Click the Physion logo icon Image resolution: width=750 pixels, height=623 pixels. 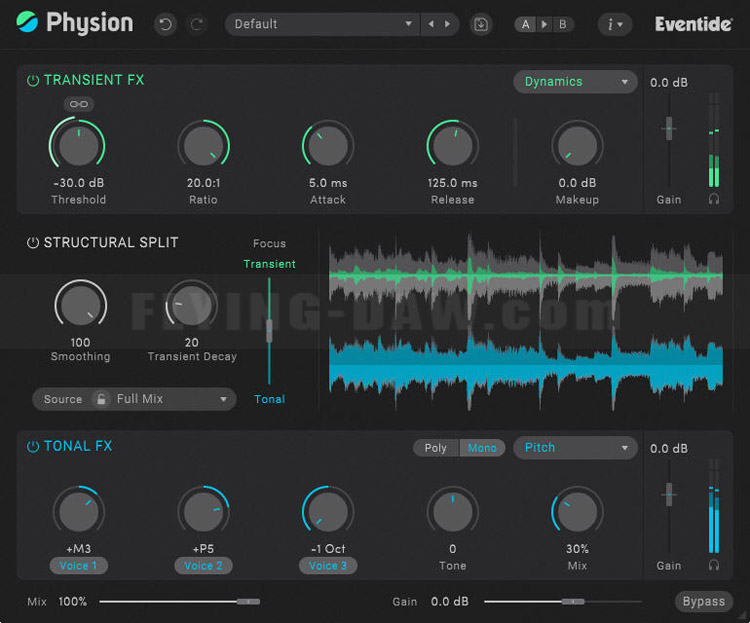(27, 22)
